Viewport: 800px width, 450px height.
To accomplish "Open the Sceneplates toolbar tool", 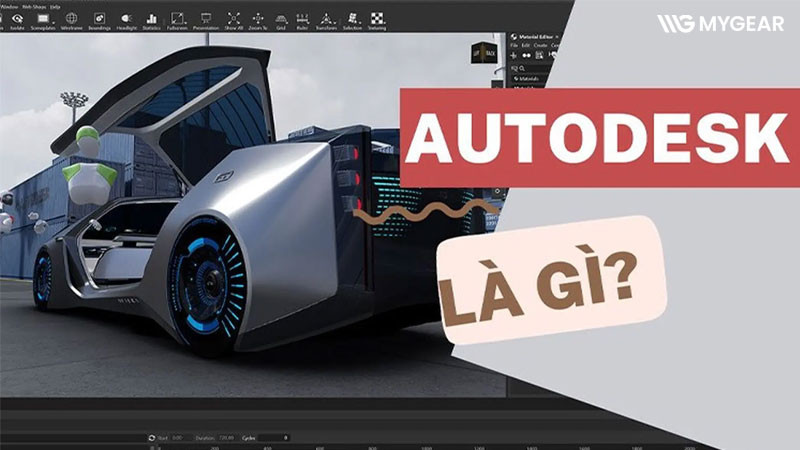I will [x=43, y=19].
